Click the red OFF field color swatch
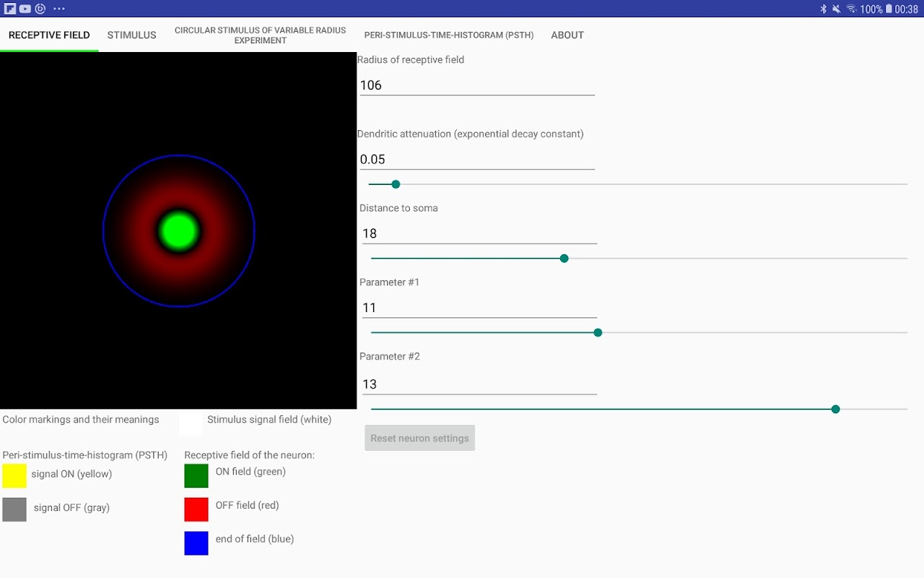This screenshot has width=924, height=578. (x=196, y=509)
